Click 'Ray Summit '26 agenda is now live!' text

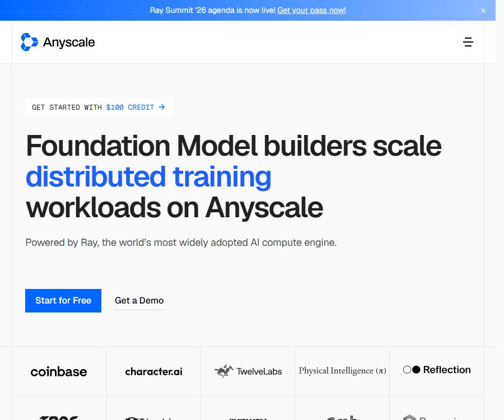[x=212, y=10]
